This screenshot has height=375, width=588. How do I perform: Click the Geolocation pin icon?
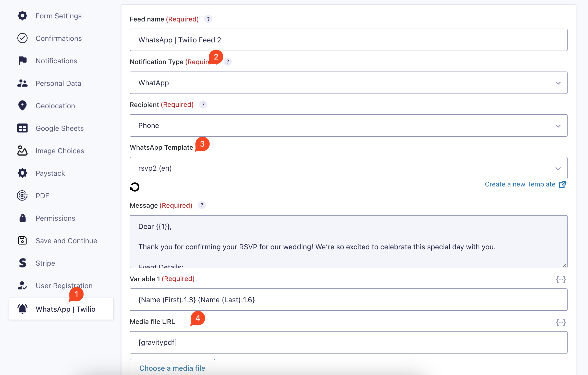[22, 106]
